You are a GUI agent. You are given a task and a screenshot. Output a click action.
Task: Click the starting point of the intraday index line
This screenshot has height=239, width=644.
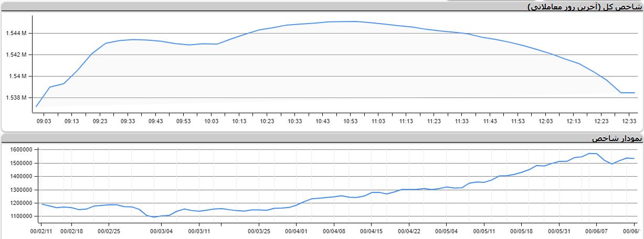[36, 106]
